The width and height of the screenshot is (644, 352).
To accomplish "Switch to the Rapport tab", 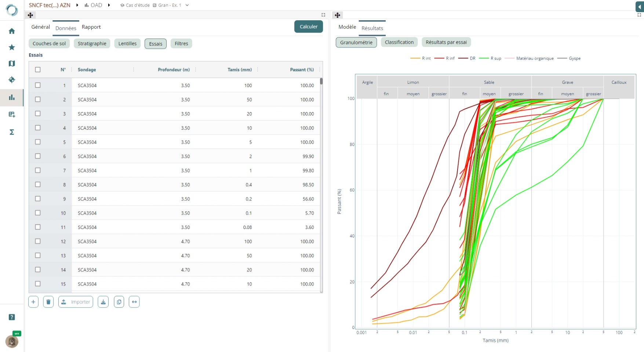I will click(x=91, y=27).
